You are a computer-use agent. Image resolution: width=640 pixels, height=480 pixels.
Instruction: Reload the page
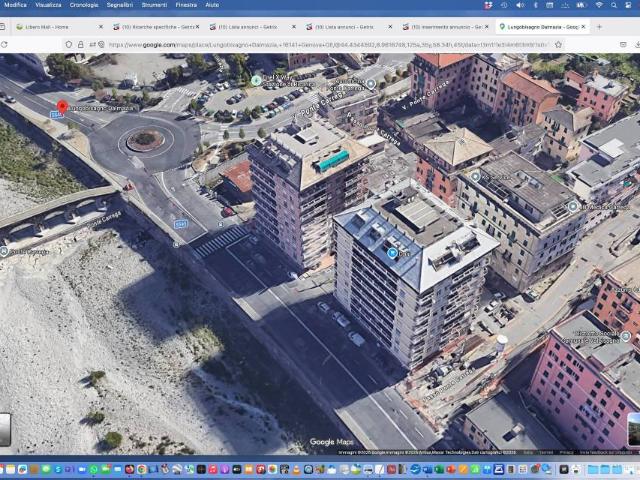[x=4, y=44]
